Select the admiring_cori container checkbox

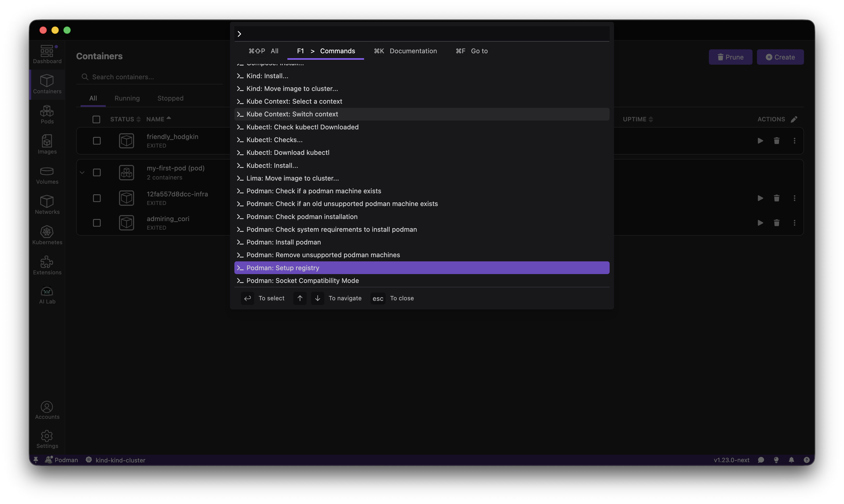point(96,223)
